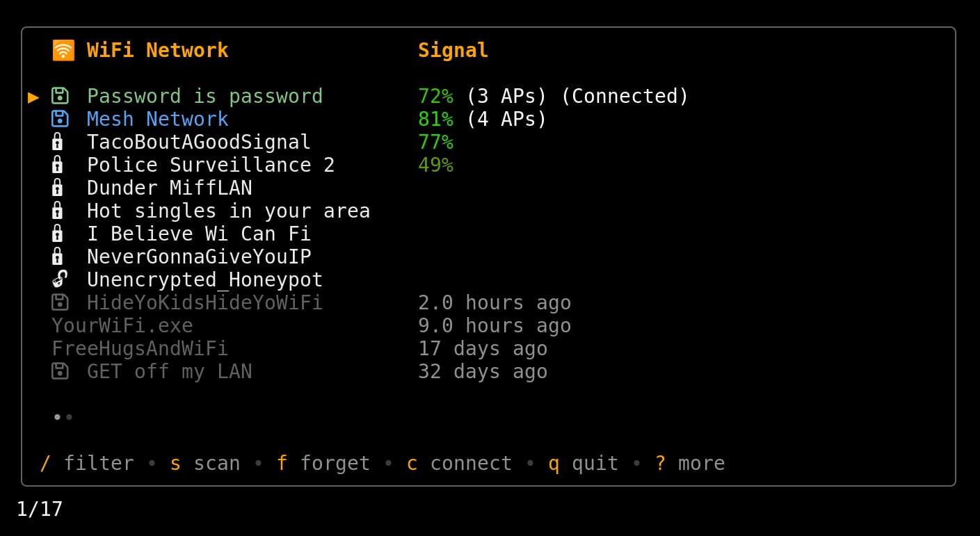Viewport: 980px width, 536px height.
Task: Click the orange selection arrow marker
Action: pos(33,97)
